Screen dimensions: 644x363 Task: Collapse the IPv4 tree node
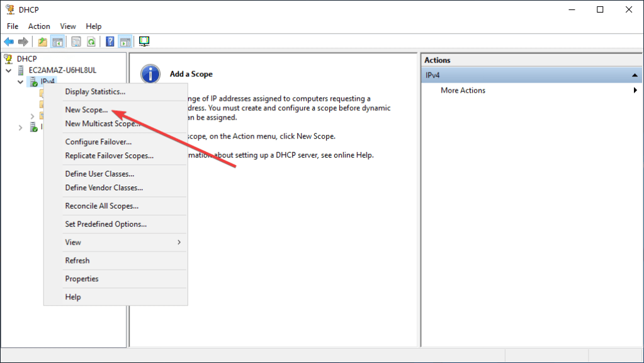tap(20, 82)
